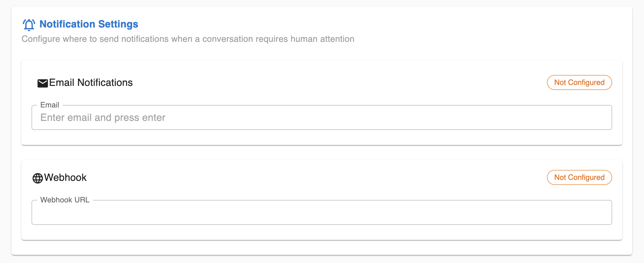The height and width of the screenshot is (263, 644).
Task: Select the Notification Settings heading
Action: coord(89,24)
